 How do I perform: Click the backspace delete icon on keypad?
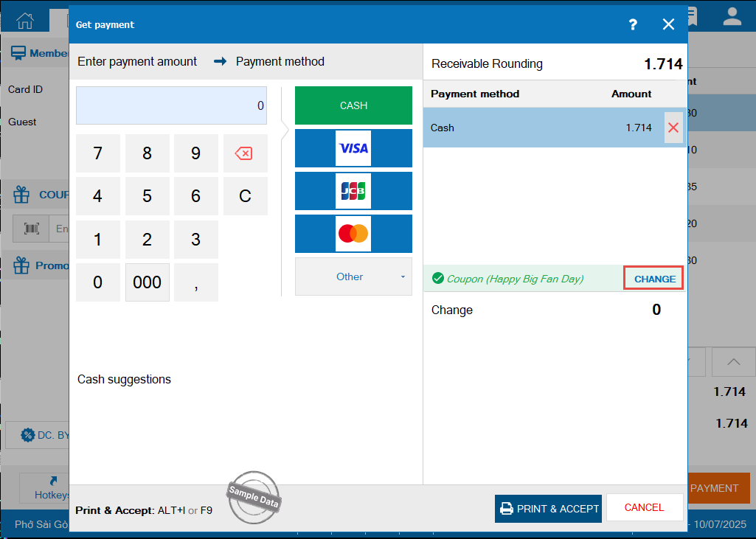pyautogui.click(x=244, y=153)
